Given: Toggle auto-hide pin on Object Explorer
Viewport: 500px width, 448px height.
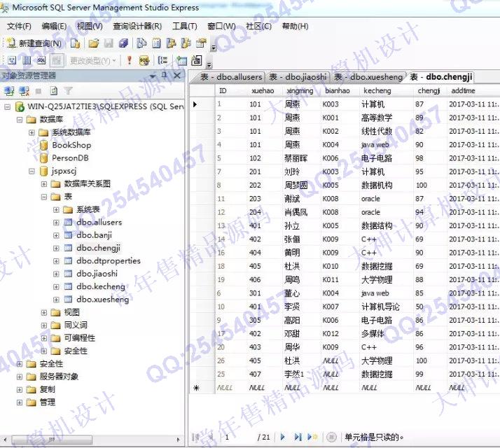Looking at the screenshot, I should pos(165,76).
